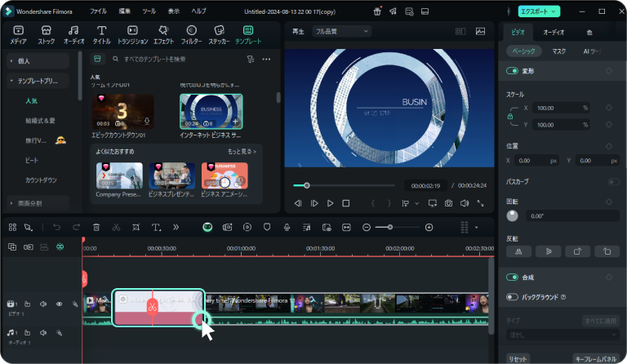The image size is (627, 364).
Task: Click the Scale X value field
Action: tap(563, 108)
